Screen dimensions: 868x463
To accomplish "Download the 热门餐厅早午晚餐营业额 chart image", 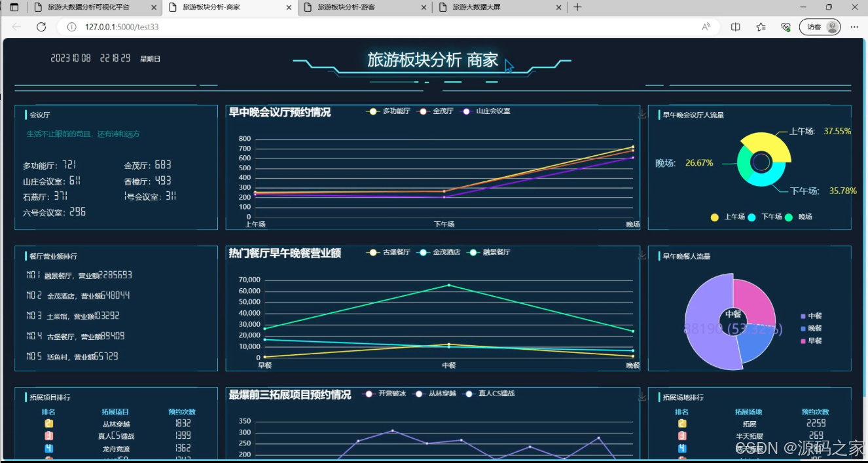I will tap(642, 255).
